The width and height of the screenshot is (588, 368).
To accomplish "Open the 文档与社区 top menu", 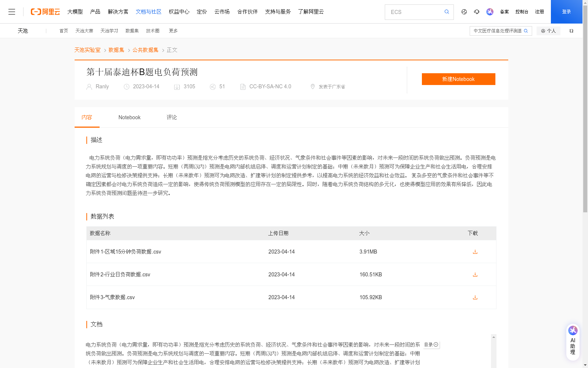I will [x=148, y=12].
